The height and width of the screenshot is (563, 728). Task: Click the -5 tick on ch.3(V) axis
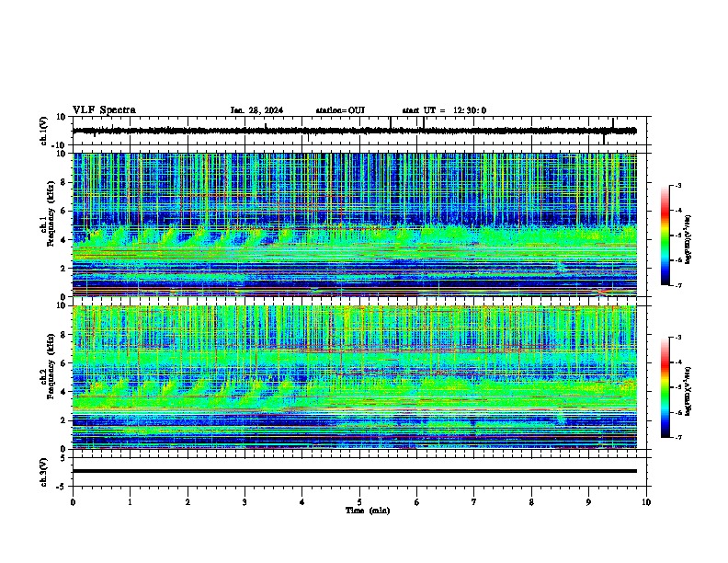click(x=62, y=487)
